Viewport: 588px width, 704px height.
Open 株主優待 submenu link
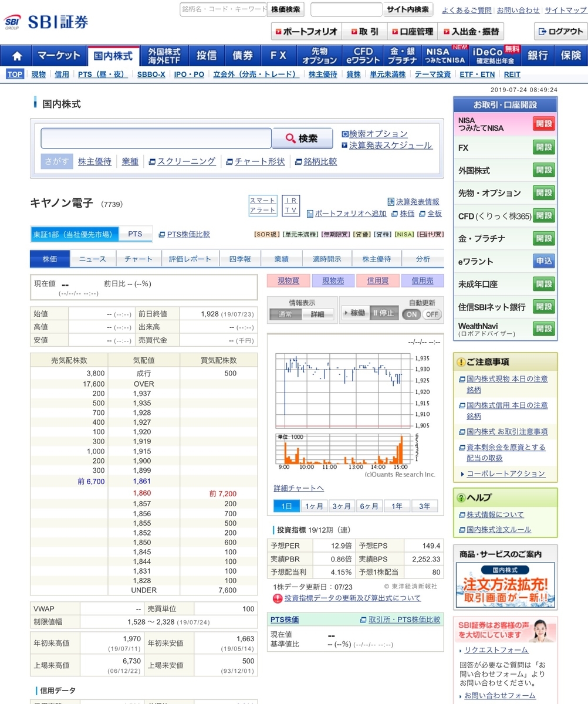tap(323, 75)
